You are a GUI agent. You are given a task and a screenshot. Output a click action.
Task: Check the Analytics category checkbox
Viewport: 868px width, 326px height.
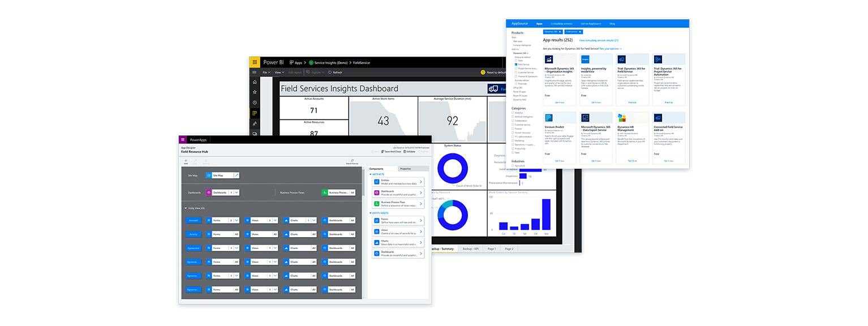pyautogui.click(x=513, y=113)
